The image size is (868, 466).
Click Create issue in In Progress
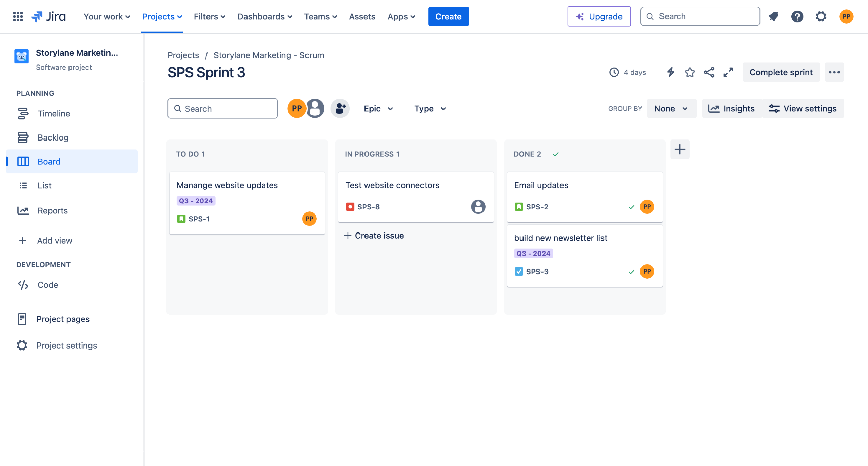point(374,236)
